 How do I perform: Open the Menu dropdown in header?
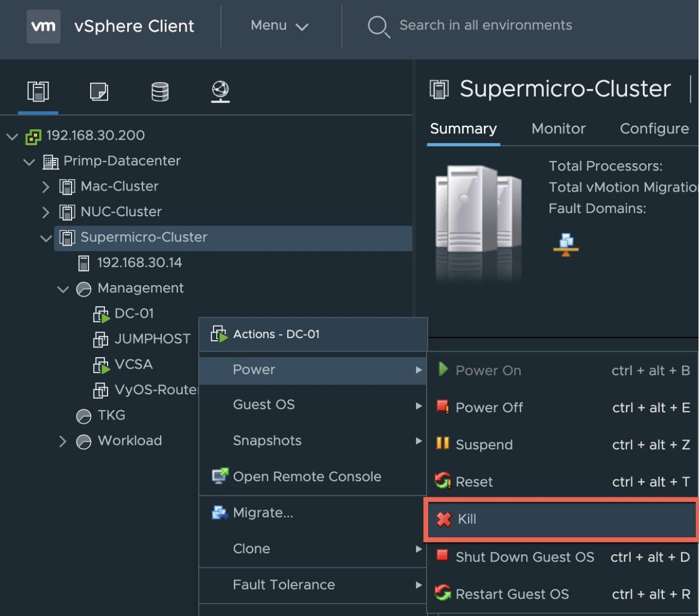pyautogui.click(x=280, y=26)
